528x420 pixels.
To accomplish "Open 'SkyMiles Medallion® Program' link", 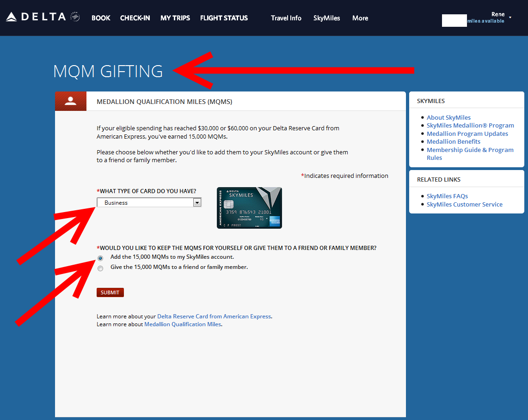I will (x=470, y=125).
